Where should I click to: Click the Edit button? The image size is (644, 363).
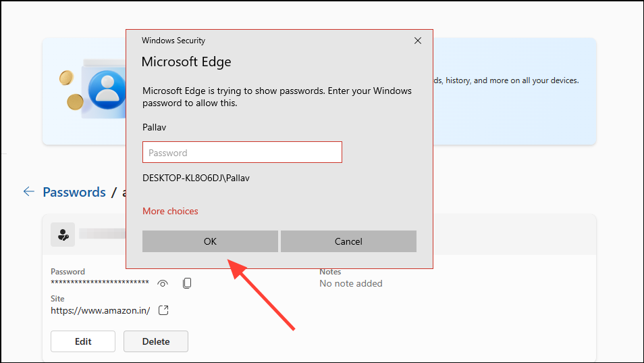[83, 341]
